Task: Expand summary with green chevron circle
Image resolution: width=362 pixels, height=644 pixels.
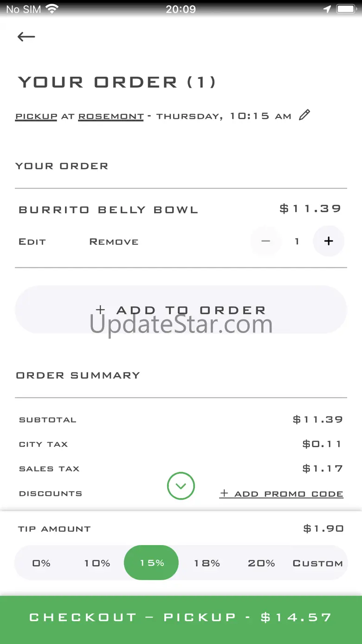Action: point(181,486)
